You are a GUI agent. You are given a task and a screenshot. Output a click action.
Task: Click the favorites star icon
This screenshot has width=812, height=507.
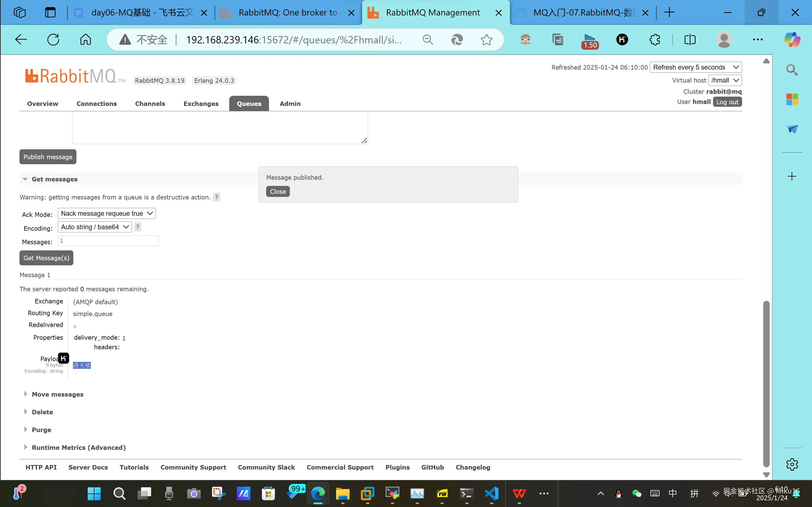click(x=486, y=39)
